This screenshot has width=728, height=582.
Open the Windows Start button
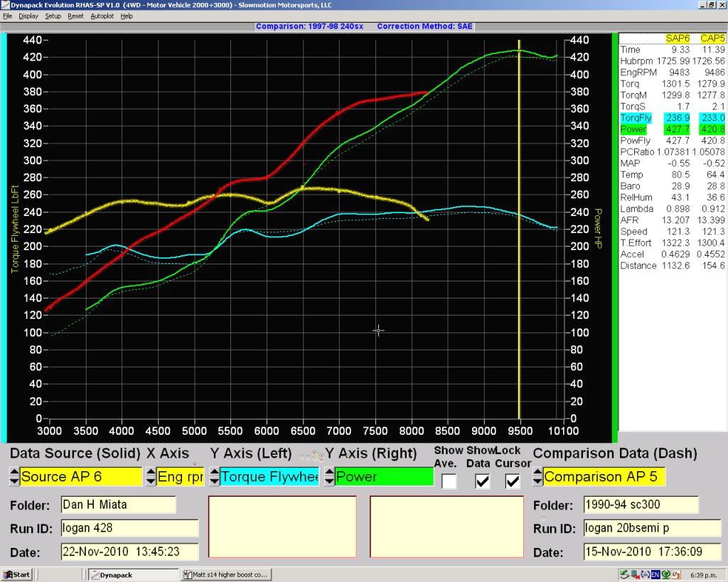click(x=17, y=575)
